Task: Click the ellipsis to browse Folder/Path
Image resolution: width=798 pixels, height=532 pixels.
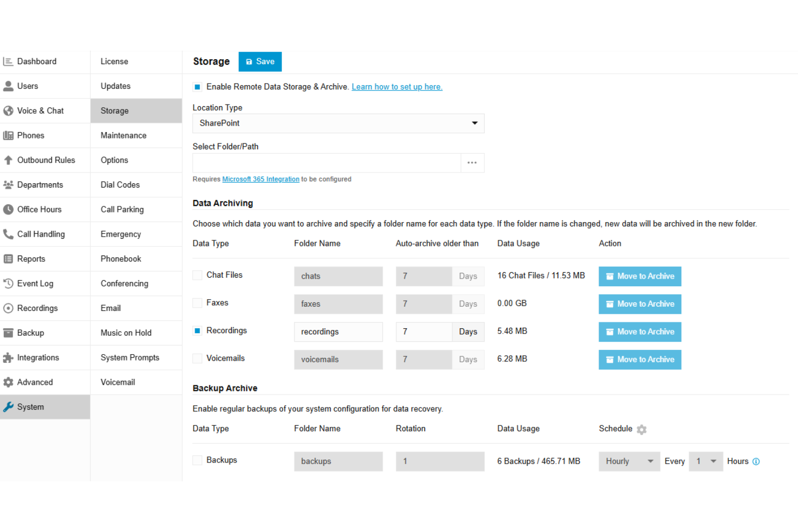Action: 472,162
